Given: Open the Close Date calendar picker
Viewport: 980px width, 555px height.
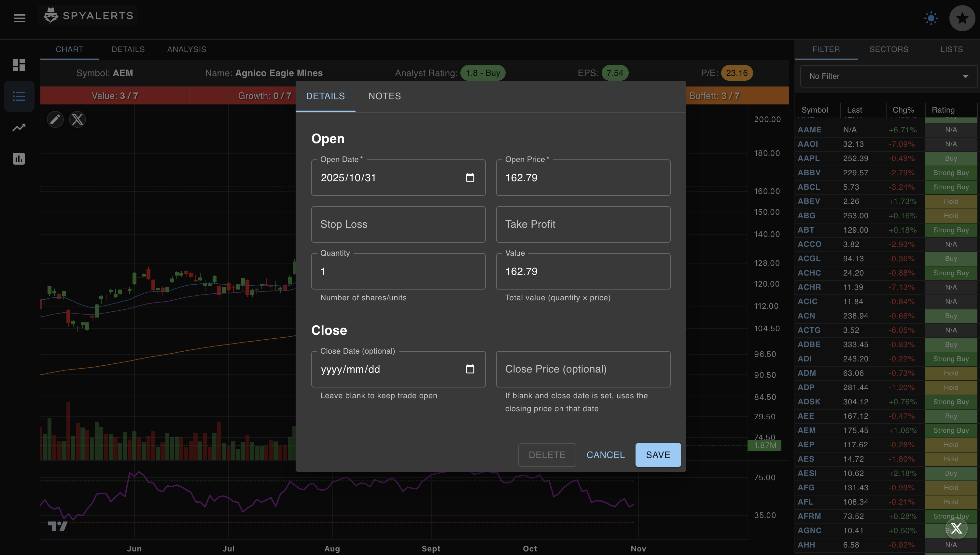Looking at the screenshot, I should (x=470, y=369).
